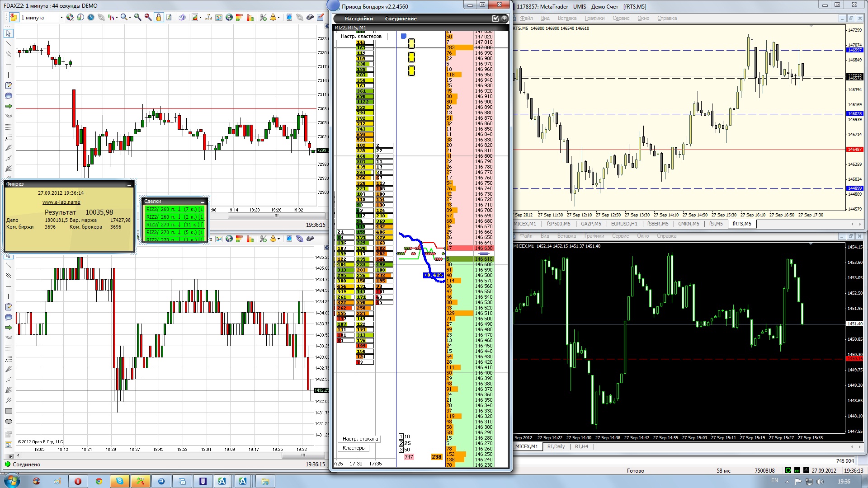
Task: Select lot size option 2 (25)
Action: 401,443
